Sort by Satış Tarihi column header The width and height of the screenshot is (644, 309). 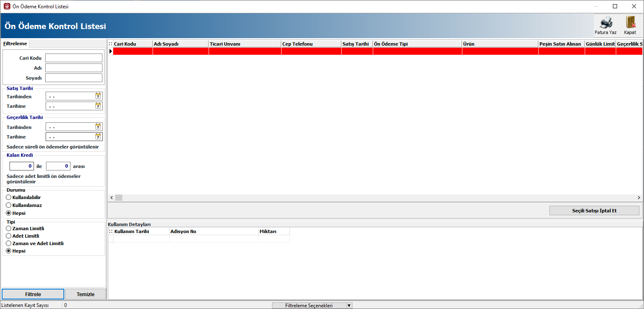click(x=357, y=44)
